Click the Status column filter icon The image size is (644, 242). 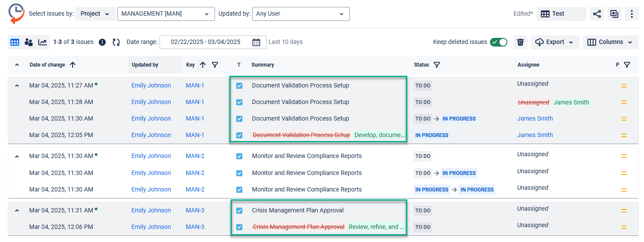click(437, 65)
